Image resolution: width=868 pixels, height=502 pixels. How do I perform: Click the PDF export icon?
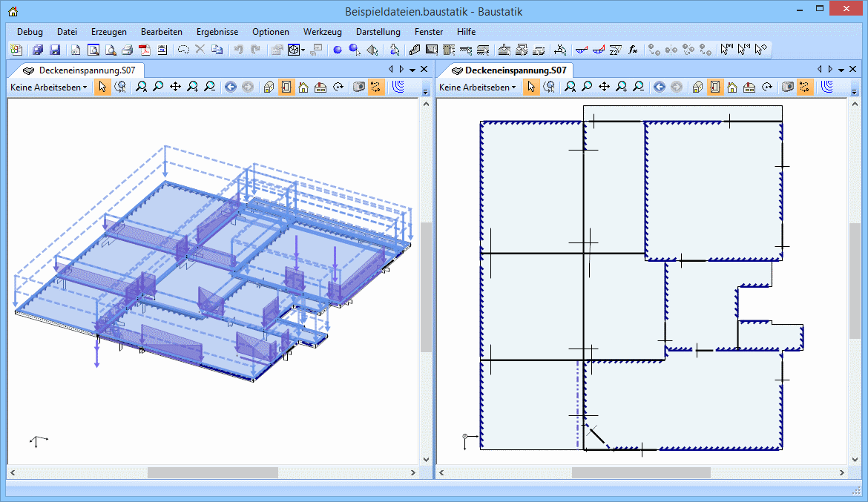tap(145, 50)
